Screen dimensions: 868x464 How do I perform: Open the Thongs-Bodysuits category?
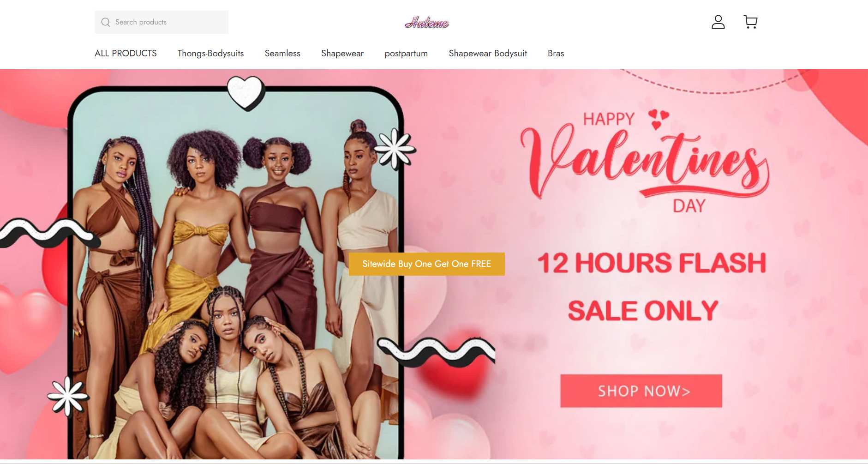tap(210, 54)
